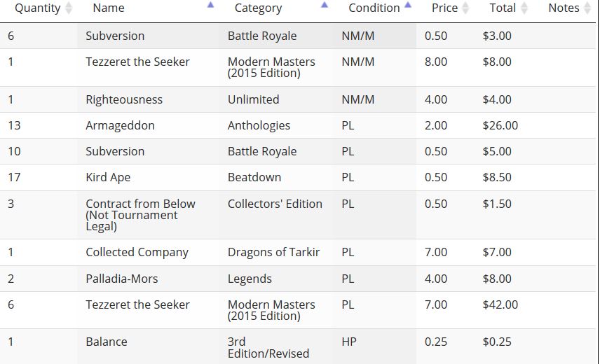Sort table by Quantity header label

(x=38, y=8)
